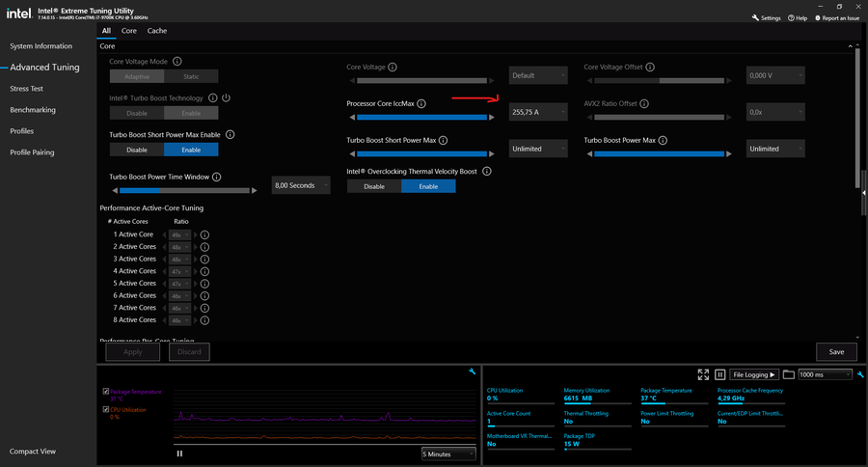Disable Intel Turbo Boost Technology
This screenshot has width=868, height=467.
pyautogui.click(x=137, y=113)
